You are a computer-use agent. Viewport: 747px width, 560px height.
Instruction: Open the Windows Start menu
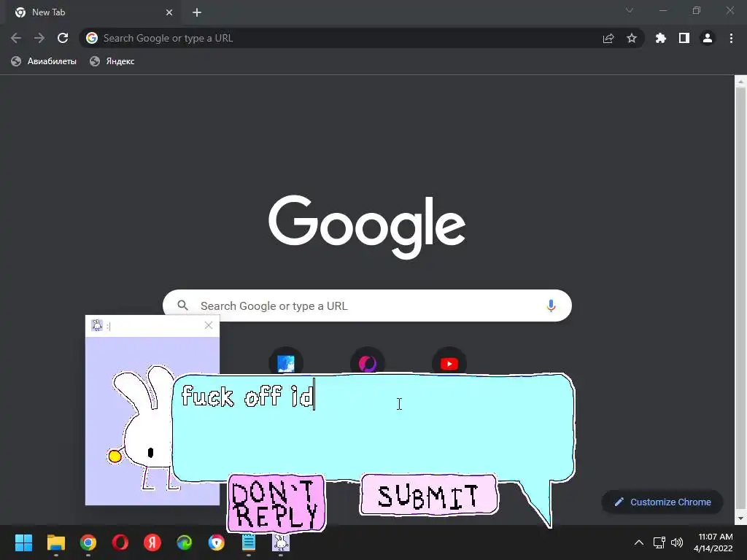24,542
